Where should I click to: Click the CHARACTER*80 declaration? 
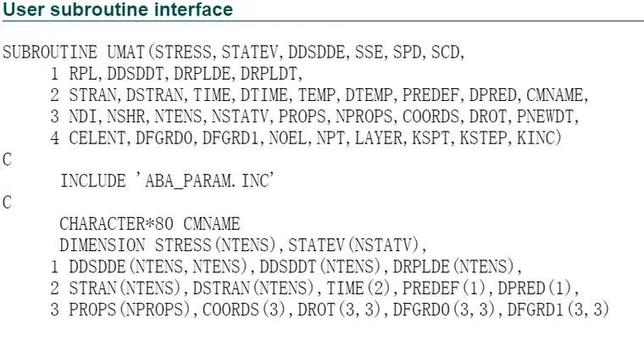117,223
